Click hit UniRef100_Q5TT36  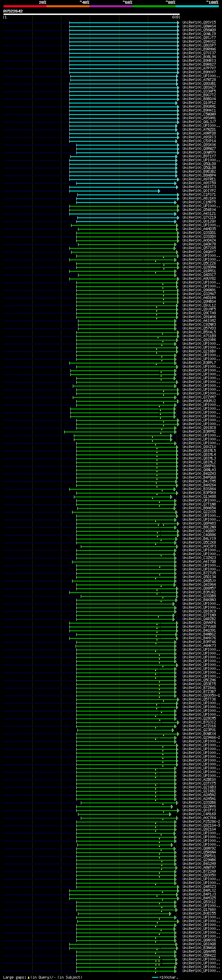click(199, 699)
